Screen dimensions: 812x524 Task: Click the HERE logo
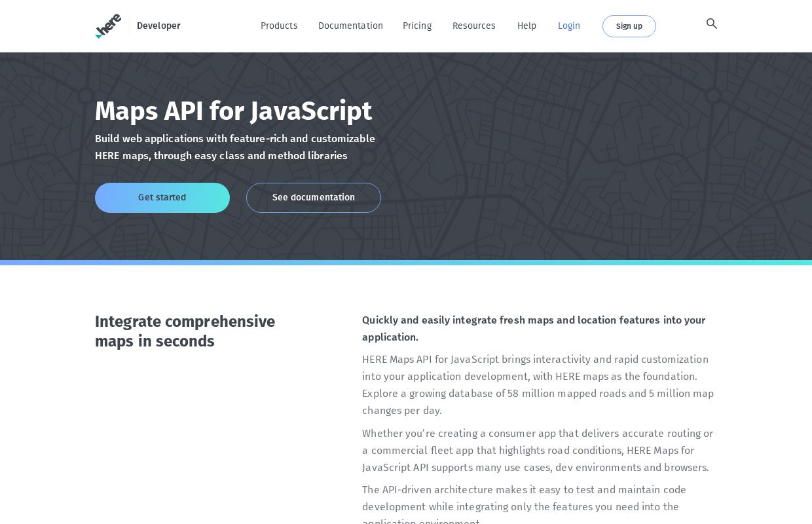click(108, 26)
